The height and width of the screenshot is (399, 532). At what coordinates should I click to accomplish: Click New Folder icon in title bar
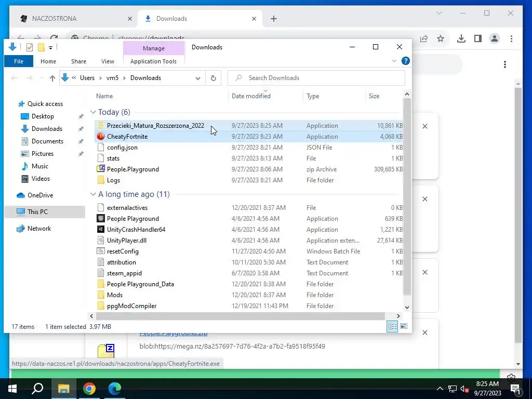[x=41, y=47]
